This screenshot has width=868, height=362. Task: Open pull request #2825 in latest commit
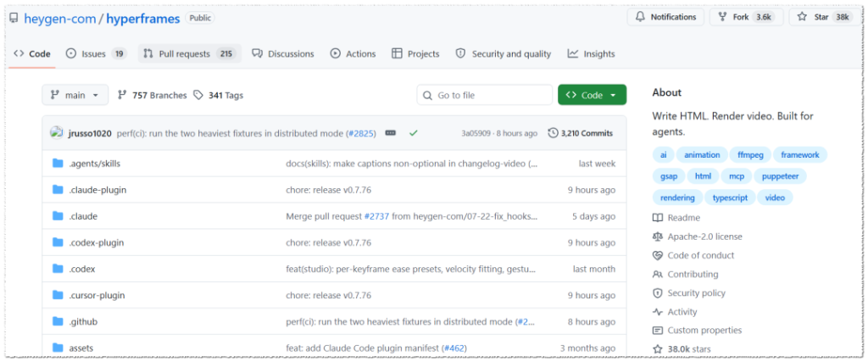click(x=361, y=133)
